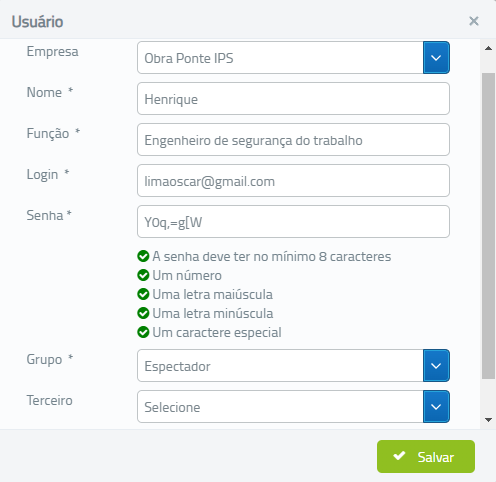
Task: Click the Função field with Engenheiro de segurança
Action: coord(293,140)
